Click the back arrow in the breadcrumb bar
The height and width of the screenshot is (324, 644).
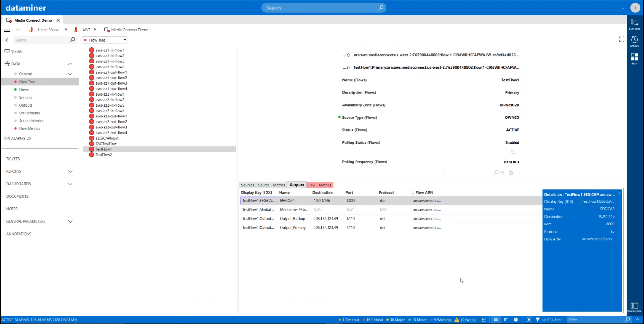pos(18,30)
